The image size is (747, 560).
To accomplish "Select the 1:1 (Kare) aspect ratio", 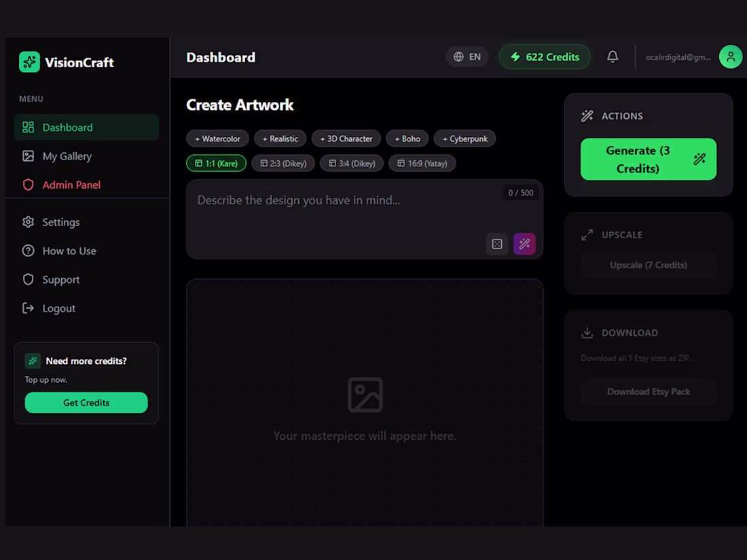I will click(216, 164).
